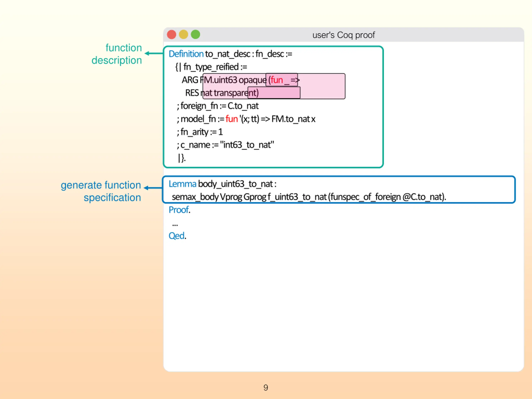Click the red close window dot
Viewport: 532px width, 399px height.
click(171, 34)
